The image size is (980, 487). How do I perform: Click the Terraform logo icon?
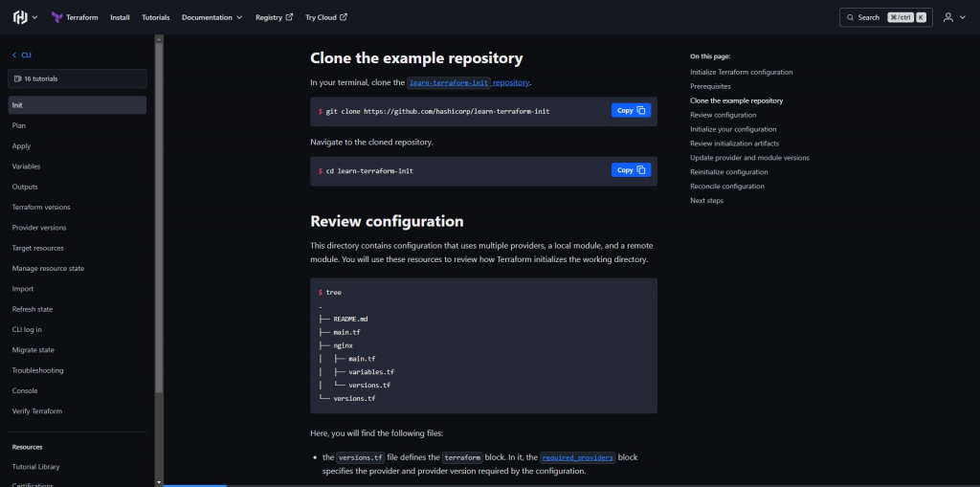pos(56,17)
